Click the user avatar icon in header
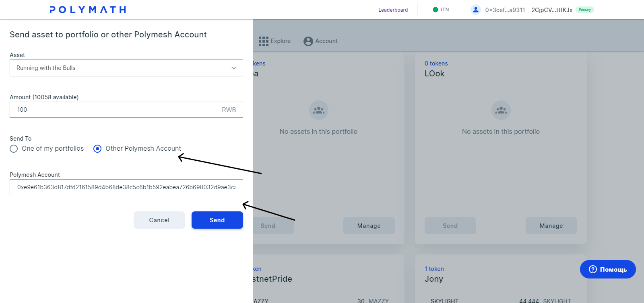The height and width of the screenshot is (303, 644). click(x=476, y=10)
